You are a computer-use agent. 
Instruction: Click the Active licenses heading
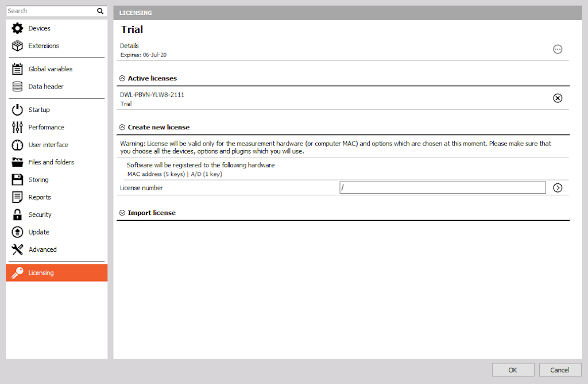click(152, 78)
